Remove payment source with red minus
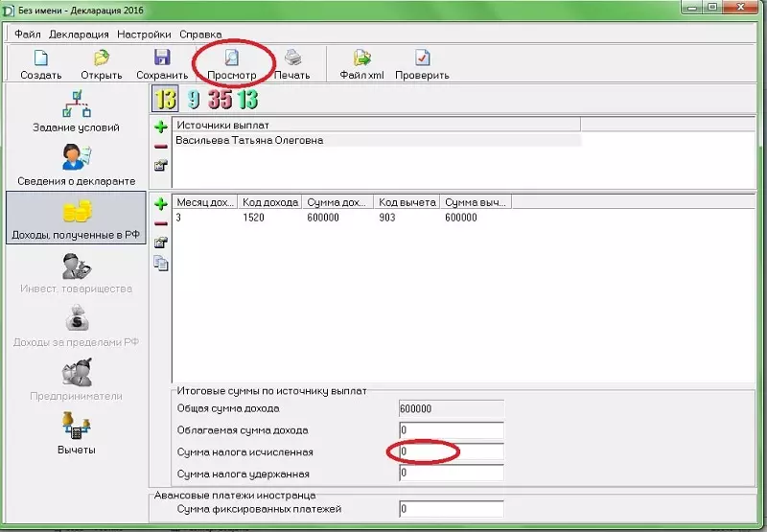 (160, 147)
